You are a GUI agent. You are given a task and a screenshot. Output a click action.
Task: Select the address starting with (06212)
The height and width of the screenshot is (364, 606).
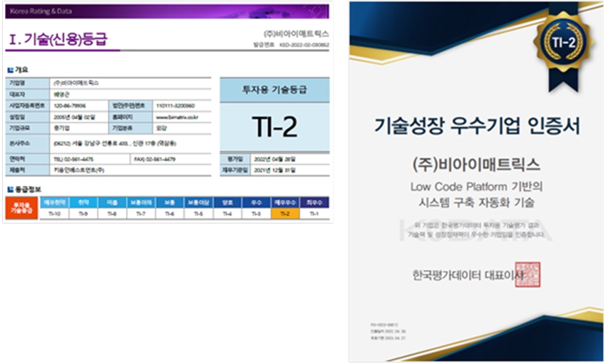point(115,144)
